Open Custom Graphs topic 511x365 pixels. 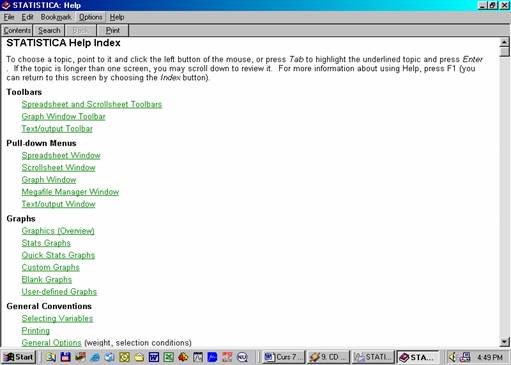51,267
